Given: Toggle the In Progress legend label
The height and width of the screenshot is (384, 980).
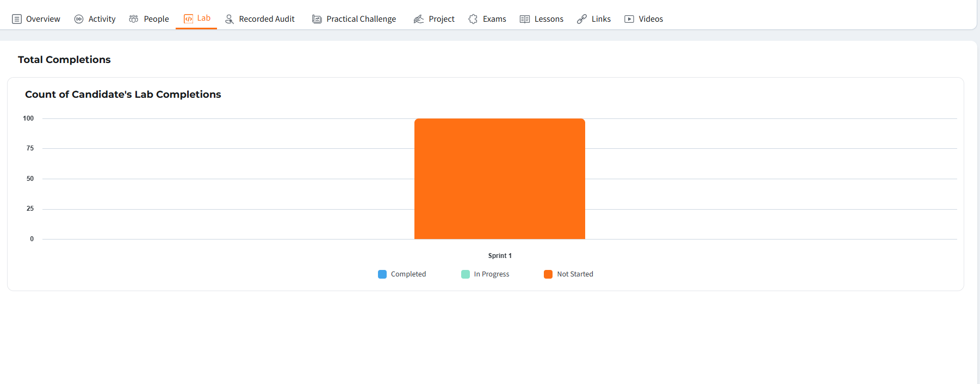Looking at the screenshot, I should pyautogui.click(x=492, y=274).
